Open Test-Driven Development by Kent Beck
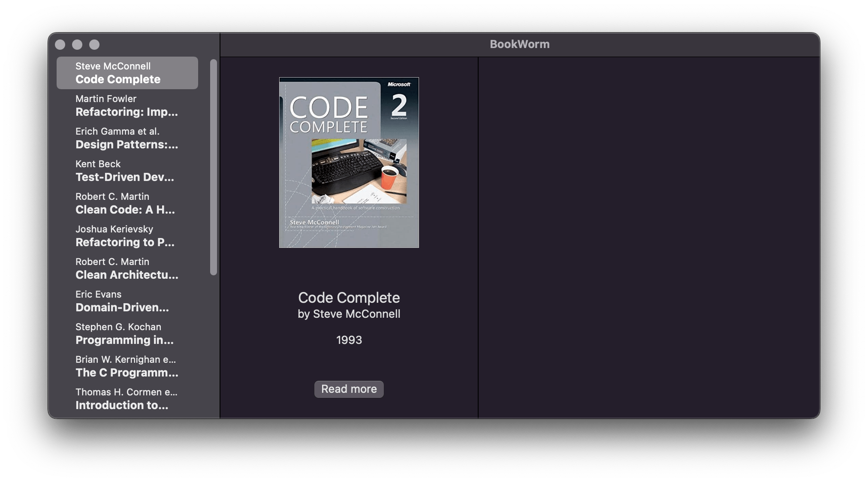The height and width of the screenshot is (482, 868). (127, 171)
